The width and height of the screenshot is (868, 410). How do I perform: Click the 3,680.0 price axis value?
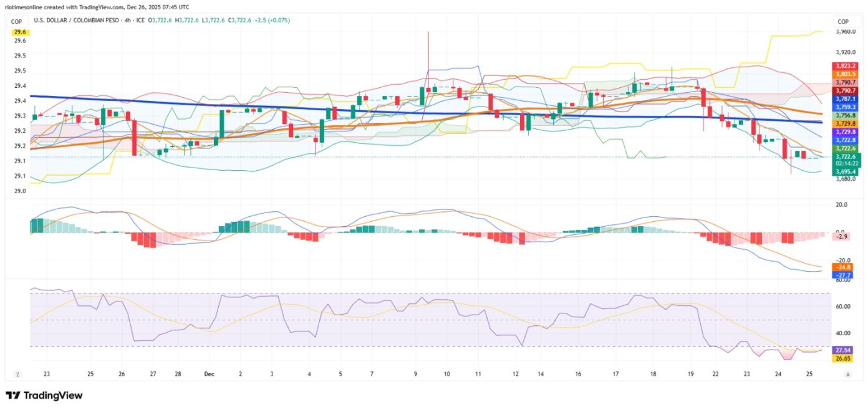click(x=845, y=179)
